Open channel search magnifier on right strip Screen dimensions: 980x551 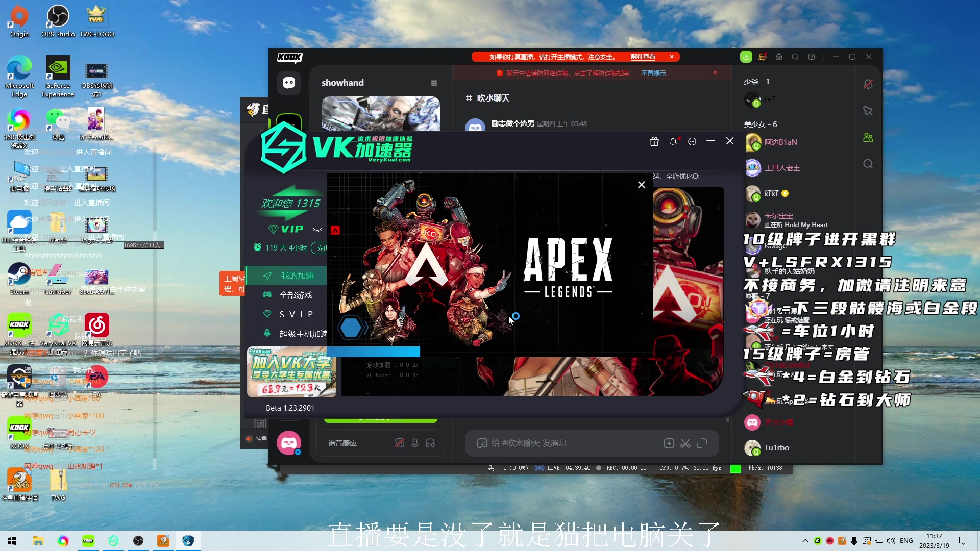(x=868, y=164)
